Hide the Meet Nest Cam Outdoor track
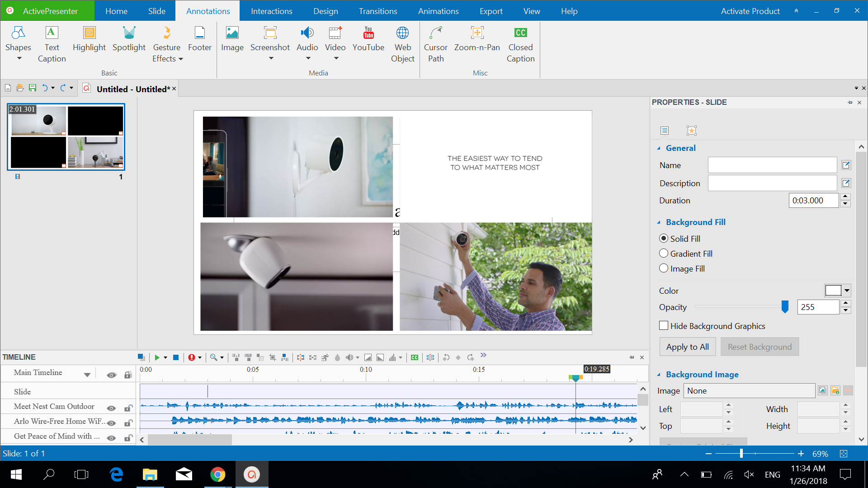Screen dimensions: 868x488 [111, 408]
